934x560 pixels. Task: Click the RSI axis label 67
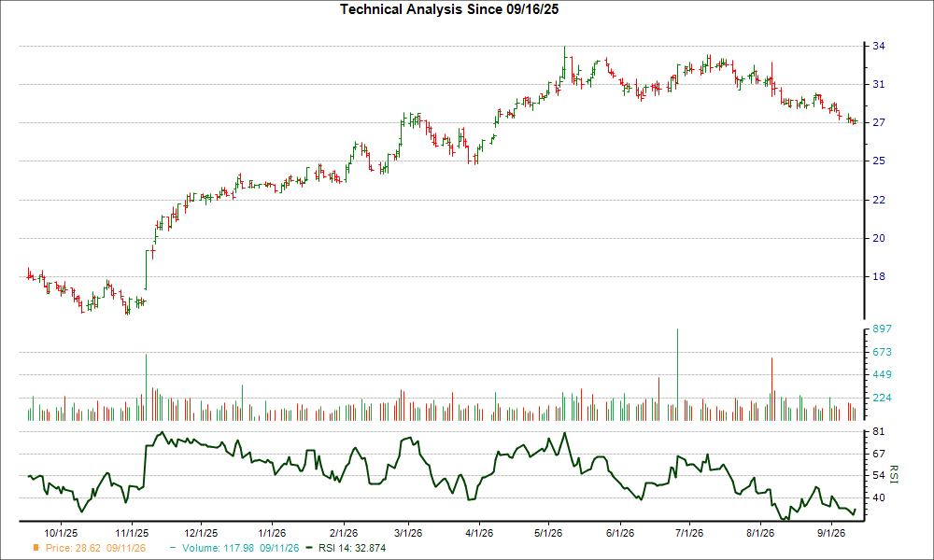pos(879,455)
